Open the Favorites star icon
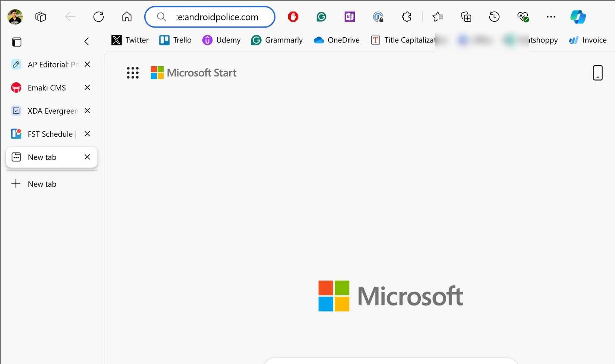615x364 pixels. [438, 17]
